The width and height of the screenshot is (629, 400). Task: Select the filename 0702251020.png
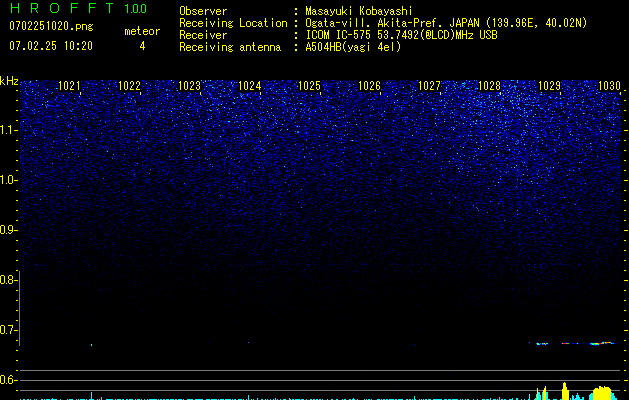pyautogui.click(x=51, y=26)
